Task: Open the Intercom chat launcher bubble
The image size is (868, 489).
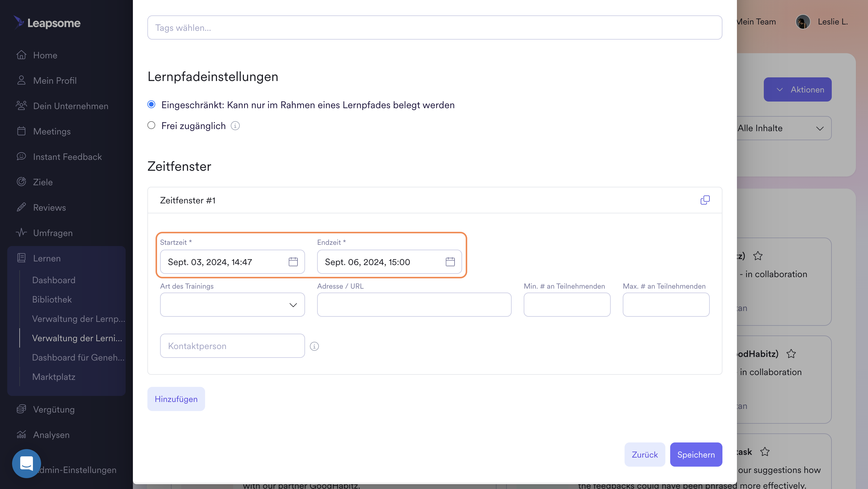Action: [x=26, y=463]
